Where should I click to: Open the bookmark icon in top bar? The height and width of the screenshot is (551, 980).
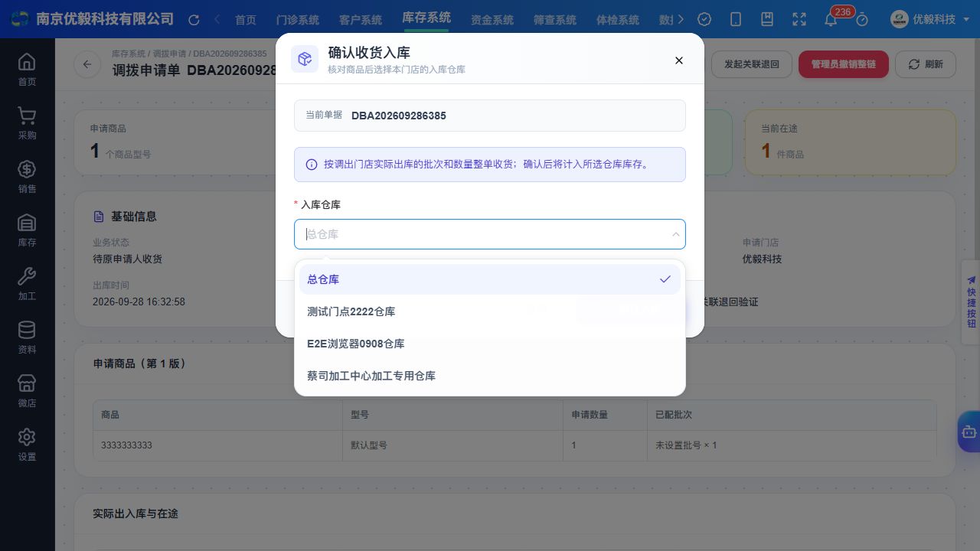[x=767, y=20]
